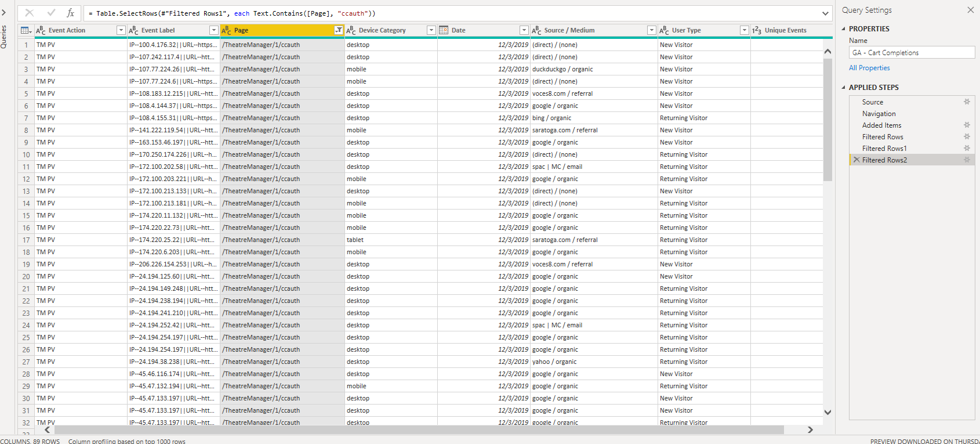Image resolution: width=980 pixels, height=444 pixels.
Task: Select the Navigation applied step
Action: tap(879, 114)
